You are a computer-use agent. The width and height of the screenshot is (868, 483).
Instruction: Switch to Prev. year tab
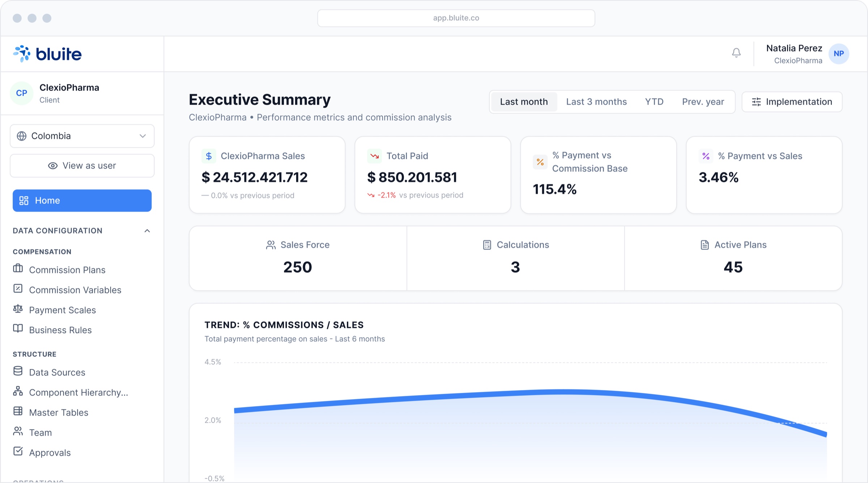click(x=703, y=102)
